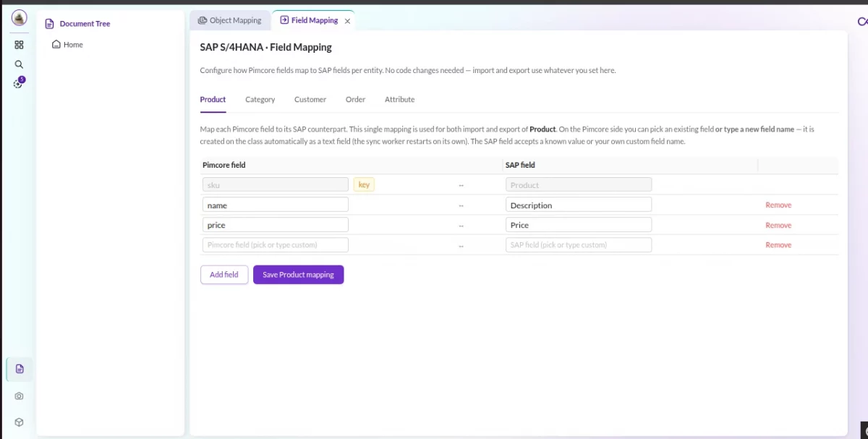
Task: Remove the name to Description mapping
Action: pos(778,205)
